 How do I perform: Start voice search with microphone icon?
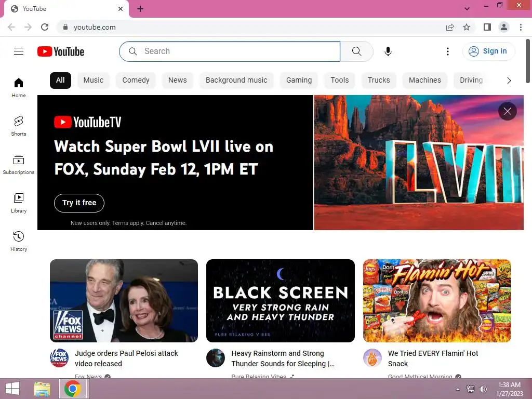point(388,51)
